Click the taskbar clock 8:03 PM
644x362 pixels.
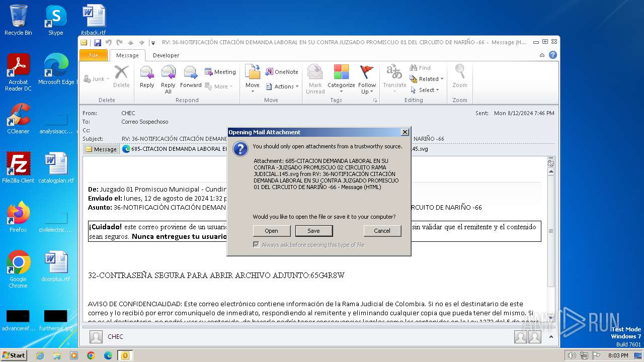click(x=618, y=355)
